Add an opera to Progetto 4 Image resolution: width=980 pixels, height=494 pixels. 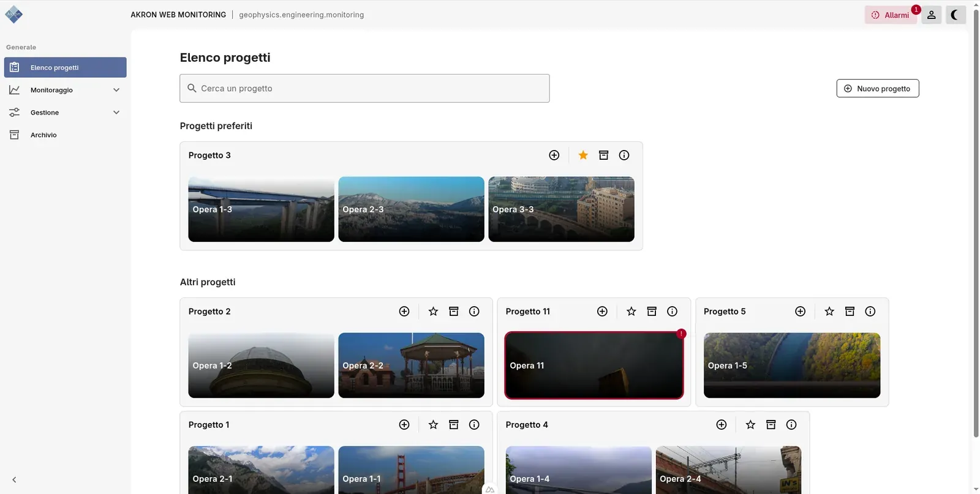(x=722, y=425)
